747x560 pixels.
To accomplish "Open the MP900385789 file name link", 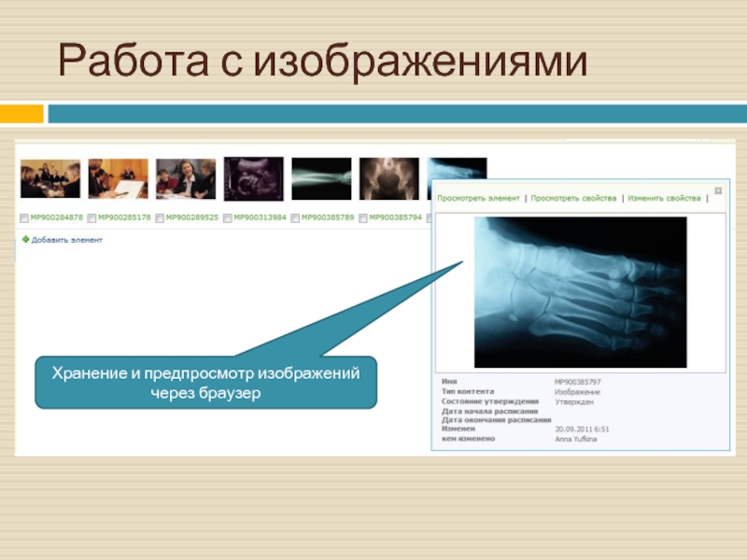I will (x=328, y=217).
